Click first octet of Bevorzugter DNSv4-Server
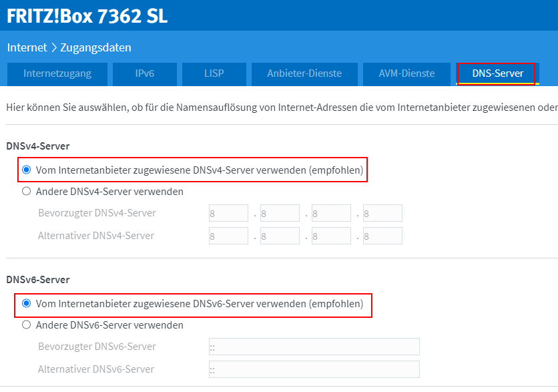 (x=228, y=213)
